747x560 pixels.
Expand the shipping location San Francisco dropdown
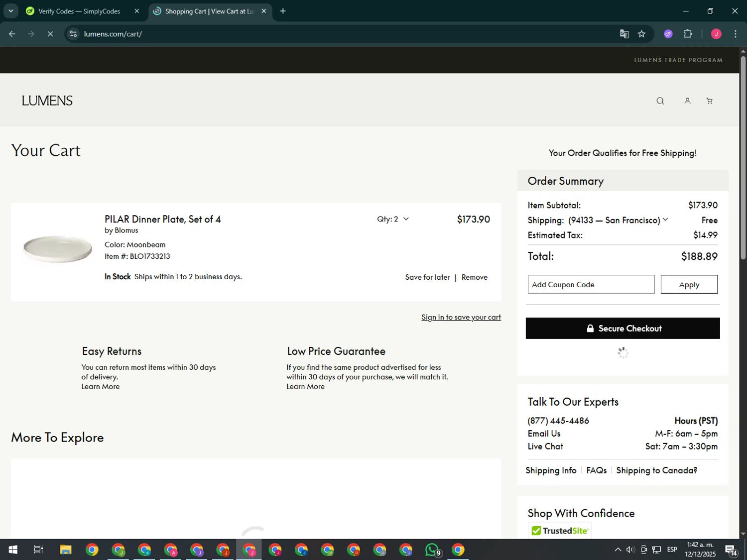(x=665, y=220)
